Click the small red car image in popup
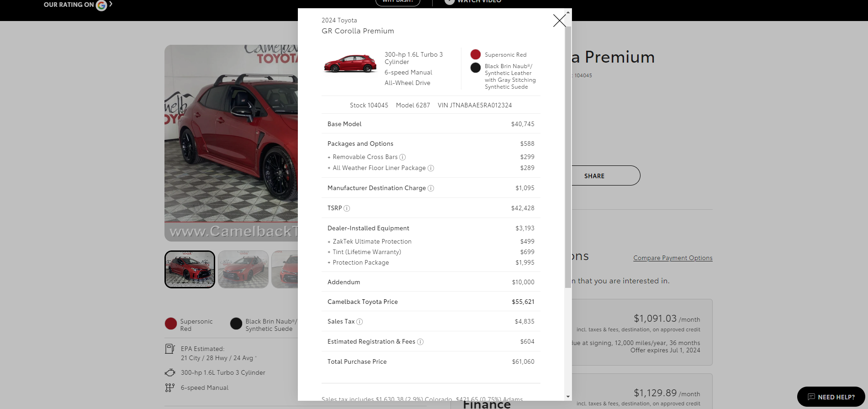The image size is (868, 409). tap(350, 64)
